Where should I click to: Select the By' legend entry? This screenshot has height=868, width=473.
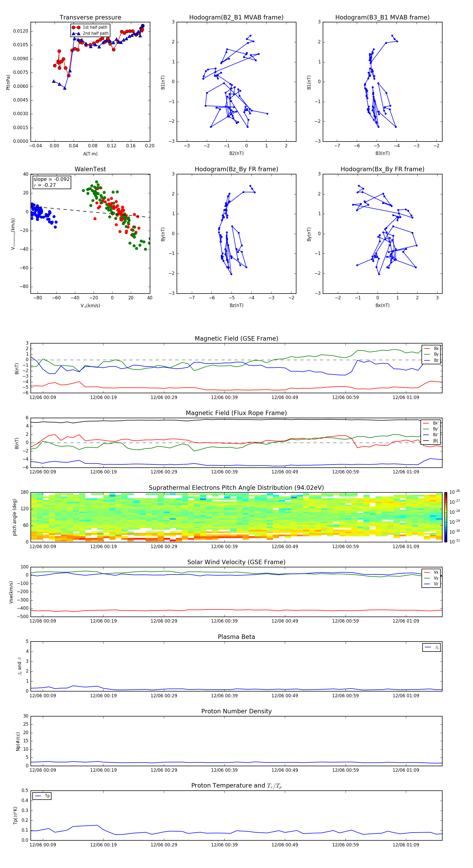tap(431, 429)
